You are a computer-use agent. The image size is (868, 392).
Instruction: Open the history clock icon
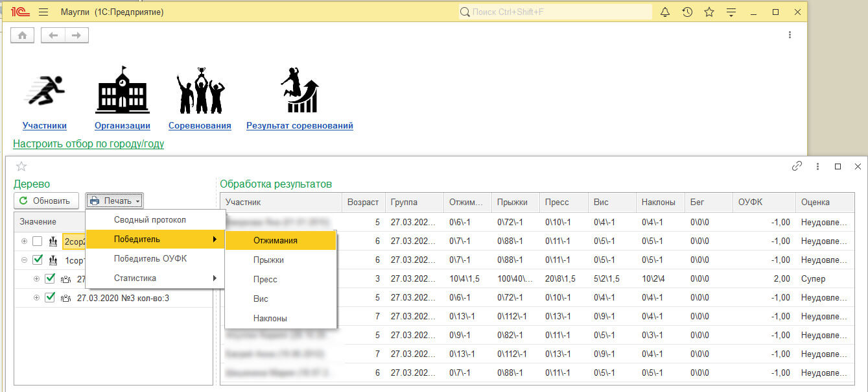[x=687, y=12]
